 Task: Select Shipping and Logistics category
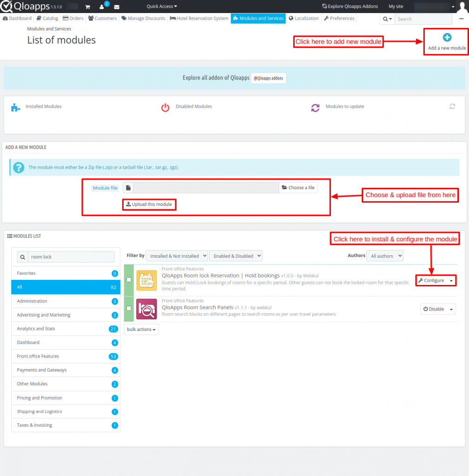click(x=66, y=412)
